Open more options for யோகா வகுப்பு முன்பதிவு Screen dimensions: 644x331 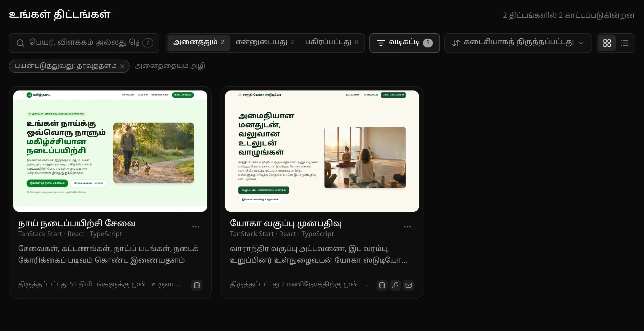[407, 227]
